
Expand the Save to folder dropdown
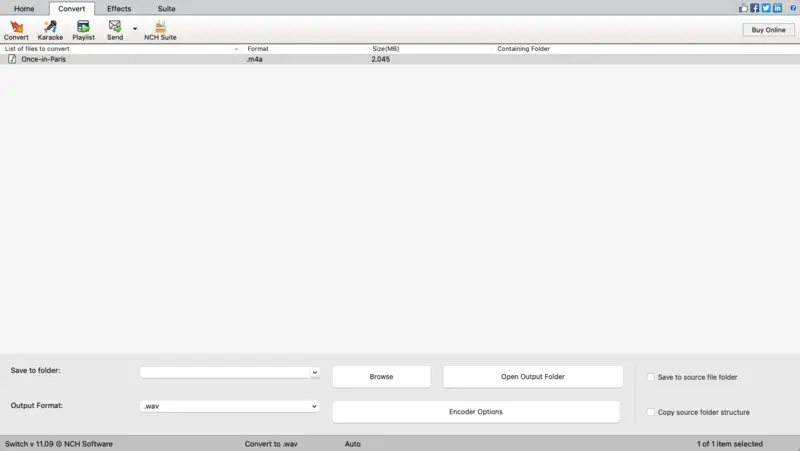pos(314,372)
